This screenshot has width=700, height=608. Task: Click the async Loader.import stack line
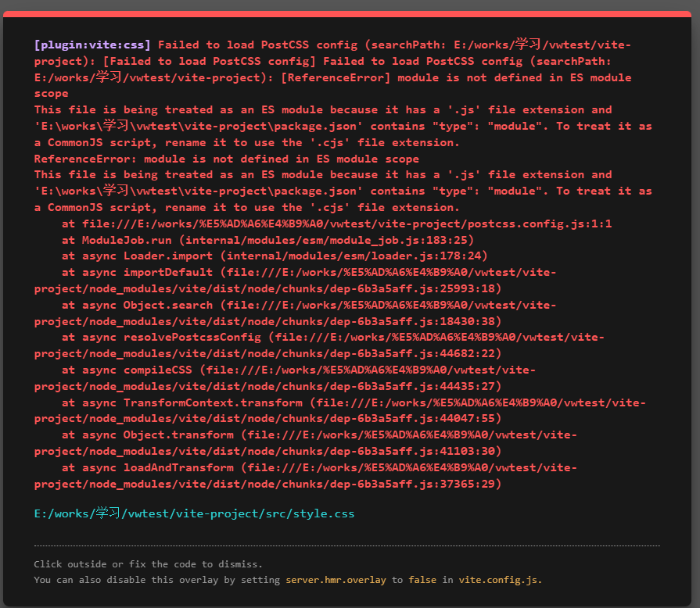click(x=275, y=256)
